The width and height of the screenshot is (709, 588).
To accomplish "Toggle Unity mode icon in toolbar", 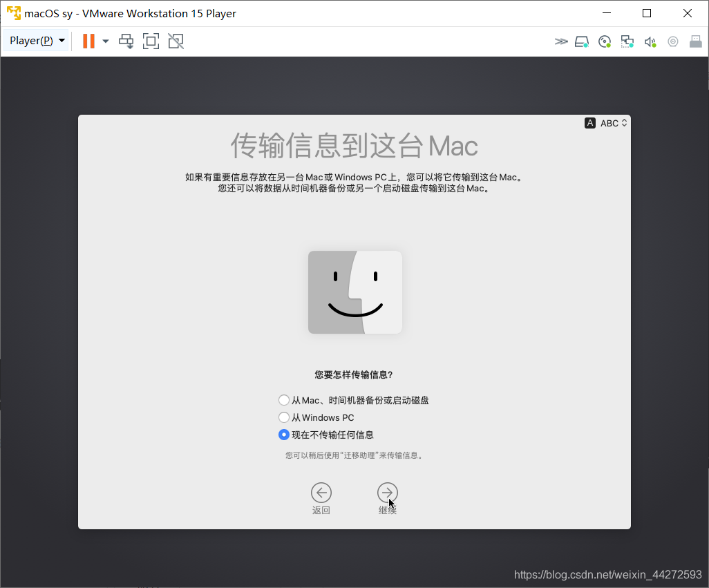I will tap(176, 41).
